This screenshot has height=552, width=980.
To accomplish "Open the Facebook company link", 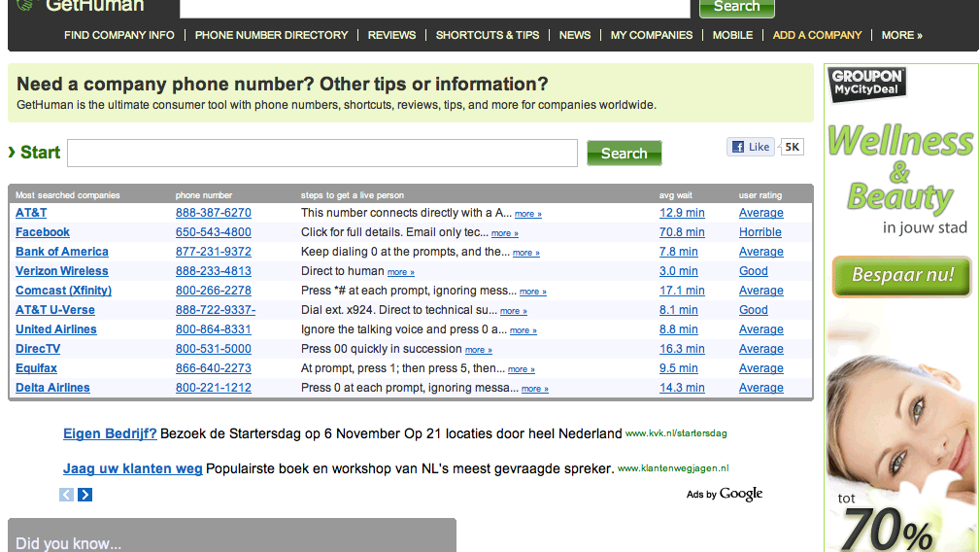I will [x=43, y=232].
